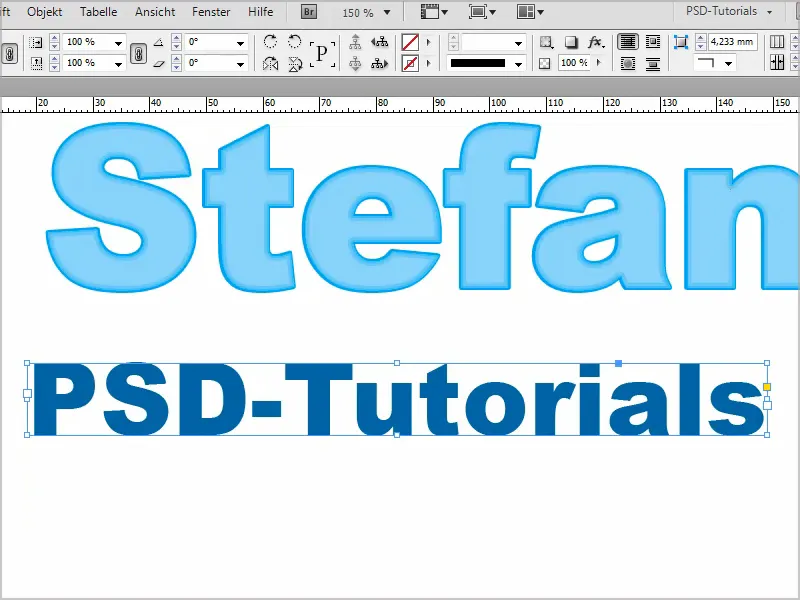The width and height of the screenshot is (800, 600).
Task: Enable the jump object text wrap
Action: pos(653,64)
